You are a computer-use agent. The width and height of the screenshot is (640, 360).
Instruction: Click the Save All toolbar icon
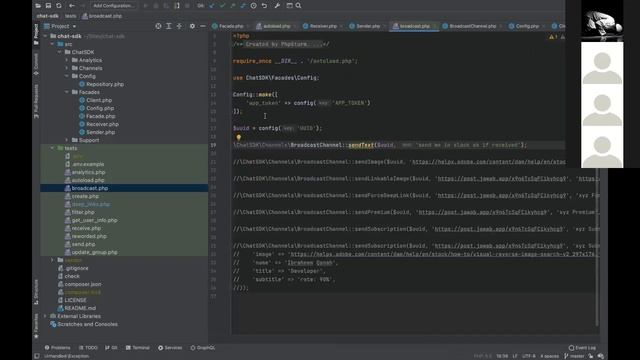tap(48, 6)
